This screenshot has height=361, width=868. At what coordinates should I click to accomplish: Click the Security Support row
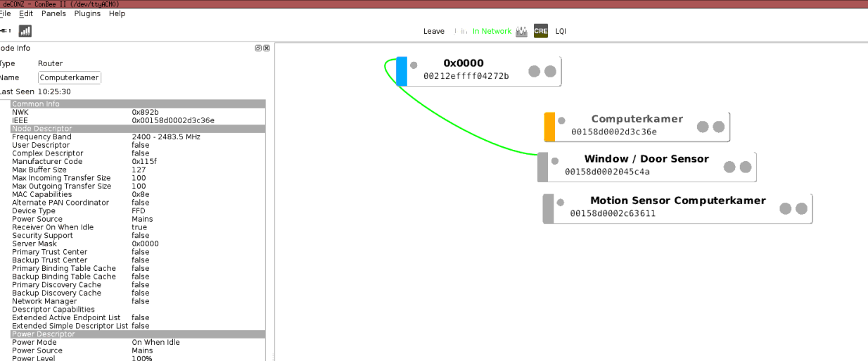[138, 236]
